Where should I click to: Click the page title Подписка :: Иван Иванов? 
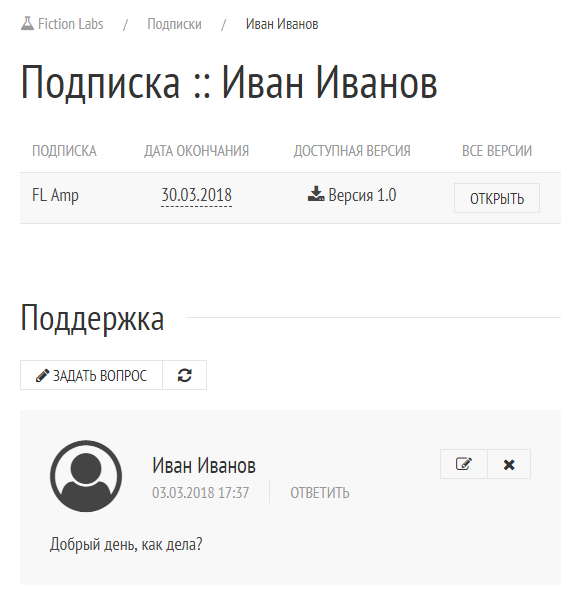click(x=229, y=82)
